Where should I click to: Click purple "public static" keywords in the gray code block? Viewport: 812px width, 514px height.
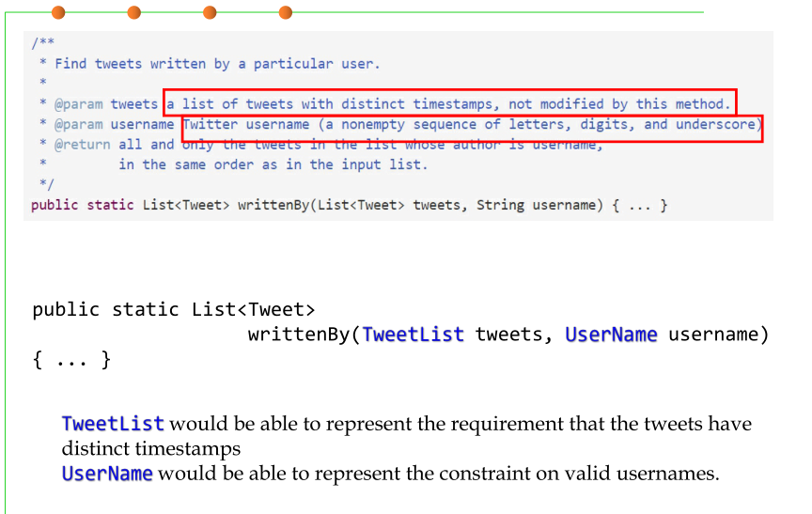(x=83, y=206)
